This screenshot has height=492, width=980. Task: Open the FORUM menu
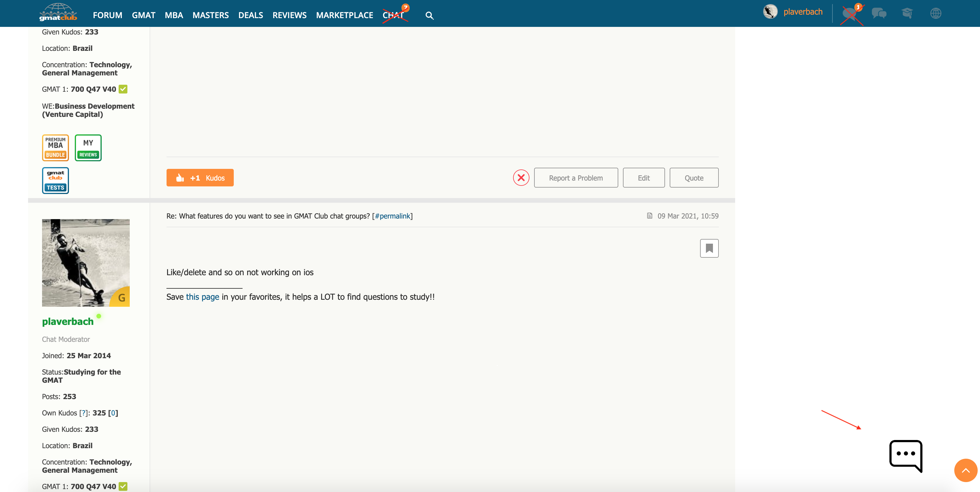pyautogui.click(x=108, y=15)
